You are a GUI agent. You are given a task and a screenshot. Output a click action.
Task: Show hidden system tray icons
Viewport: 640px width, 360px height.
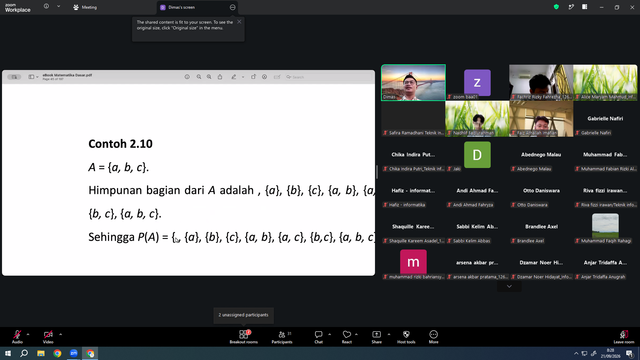click(x=576, y=353)
